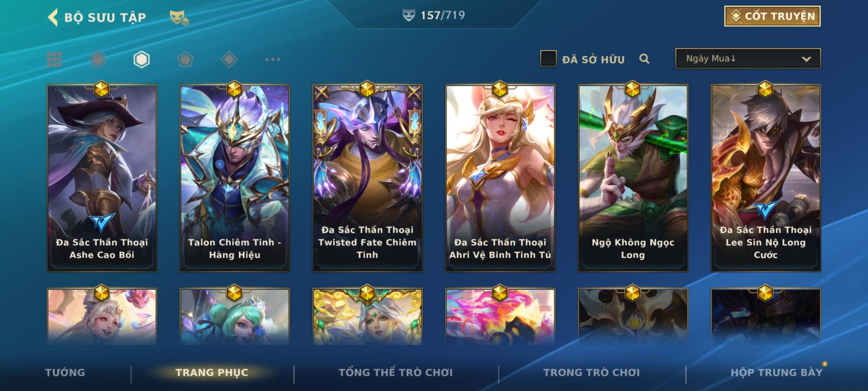The width and height of the screenshot is (868, 391).
Task: Select the pentagon rarity filter icon
Action: [185, 59]
